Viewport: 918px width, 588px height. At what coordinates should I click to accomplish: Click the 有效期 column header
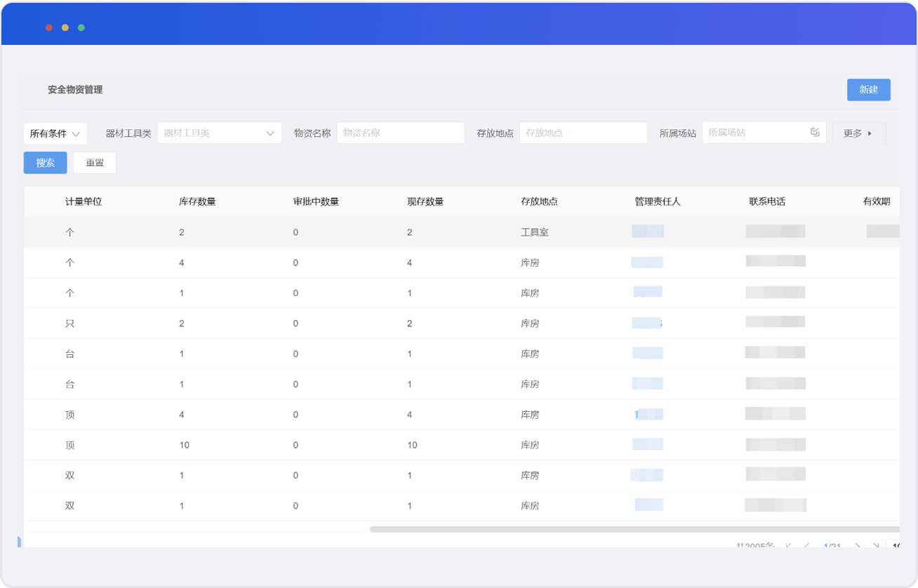pos(876,201)
